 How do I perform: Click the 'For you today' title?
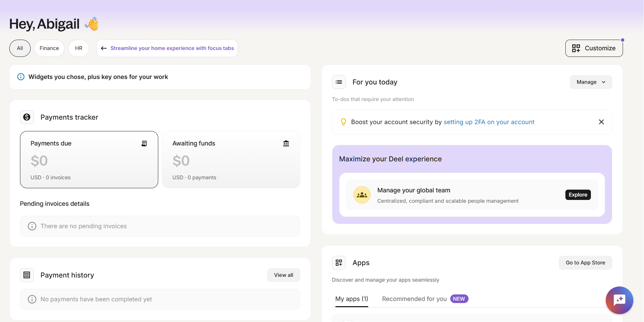click(x=375, y=82)
